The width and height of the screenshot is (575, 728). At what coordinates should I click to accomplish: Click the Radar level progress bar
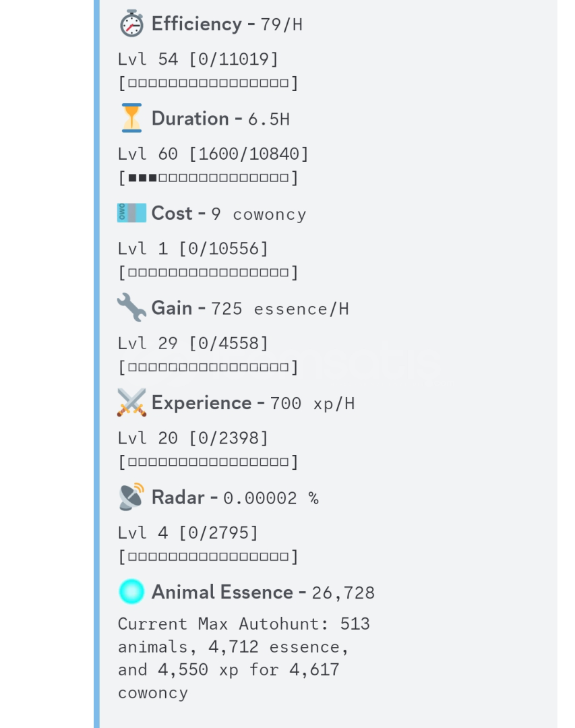pyautogui.click(x=208, y=557)
